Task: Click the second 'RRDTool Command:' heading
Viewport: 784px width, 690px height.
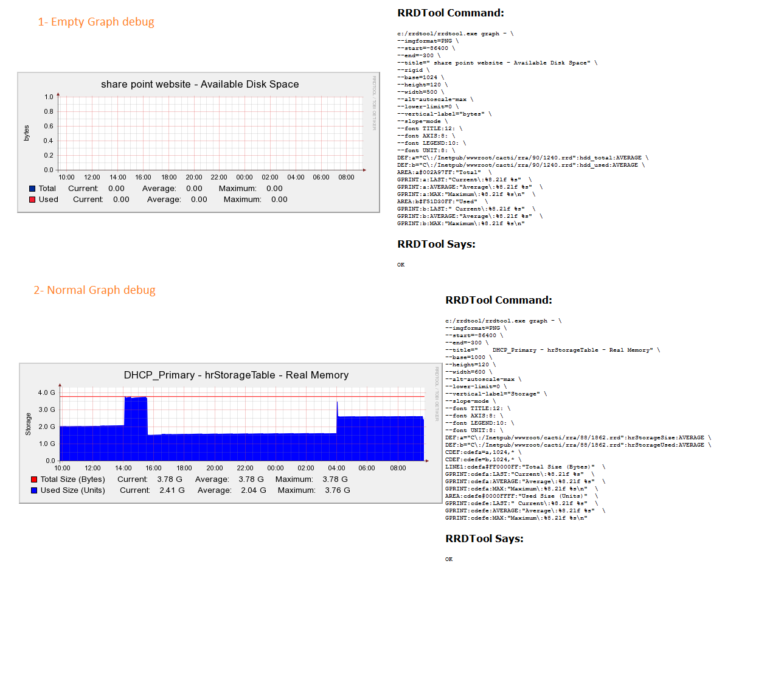Action: point(499,300)
